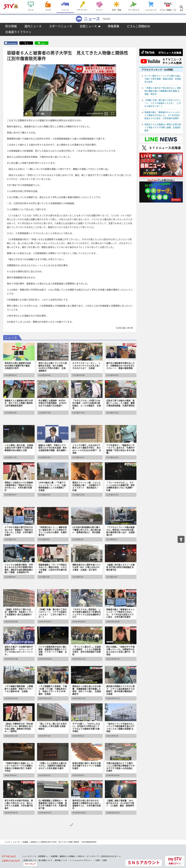Open my STV 会員ログイン button
Viewport: 186px width, 868px height.
pos(175,861)
